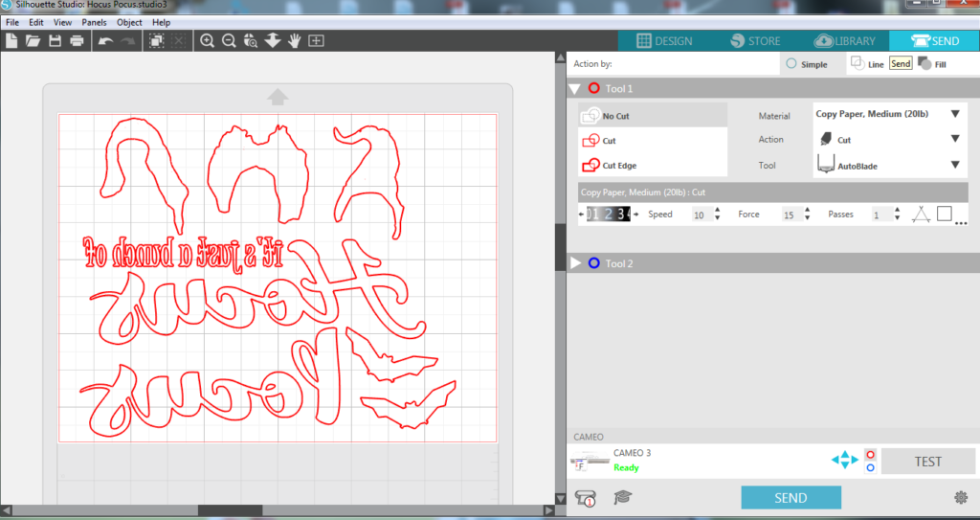Click the Save disk icon in toolbar
Image resolution: width=980 pixels, height=520 pixels.
pyautogui.click(x=55, y=41)
